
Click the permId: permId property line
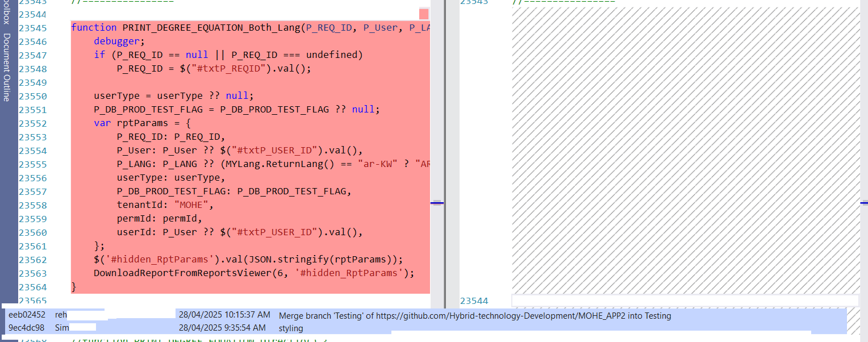coord(160,219)
